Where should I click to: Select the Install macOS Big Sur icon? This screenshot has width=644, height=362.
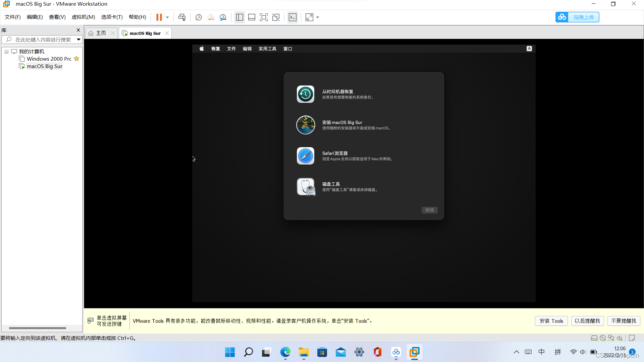tap(306, 125)
